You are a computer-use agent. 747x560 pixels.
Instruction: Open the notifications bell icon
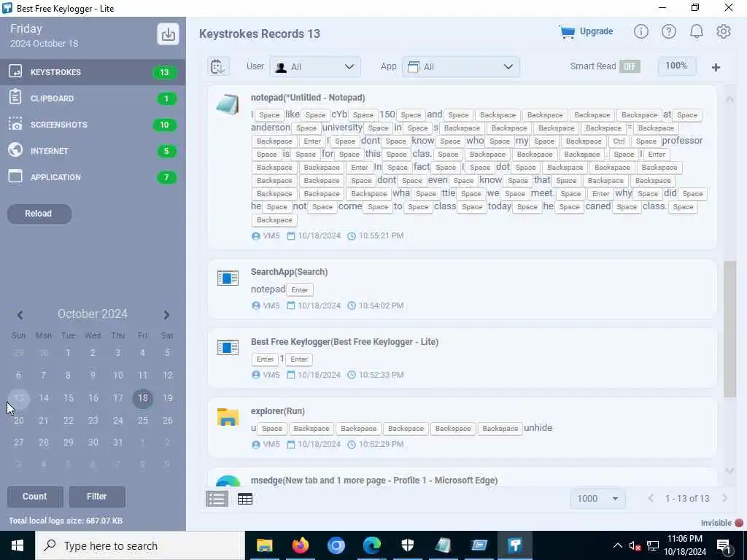pyautogui.click(x=696, y=32)
